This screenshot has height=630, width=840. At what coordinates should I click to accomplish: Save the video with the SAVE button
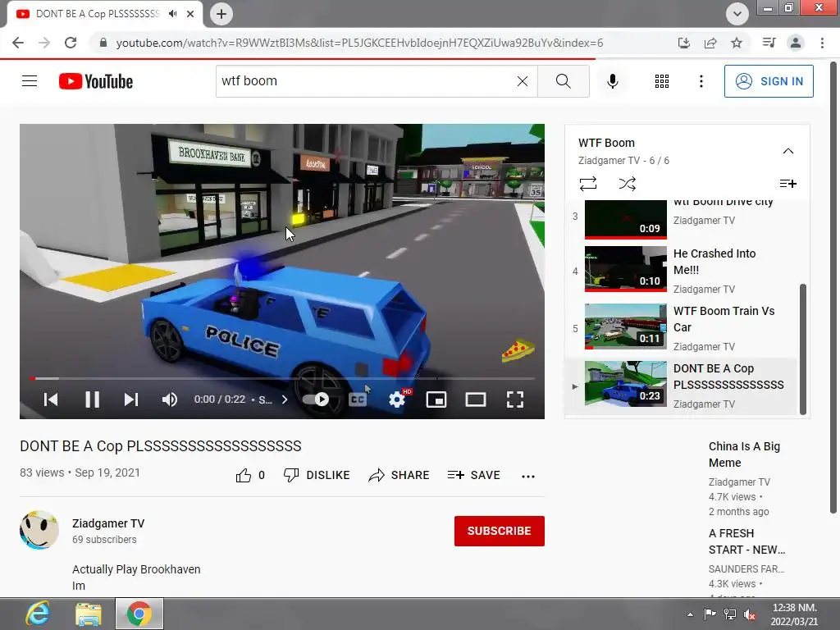coord(473,475)
